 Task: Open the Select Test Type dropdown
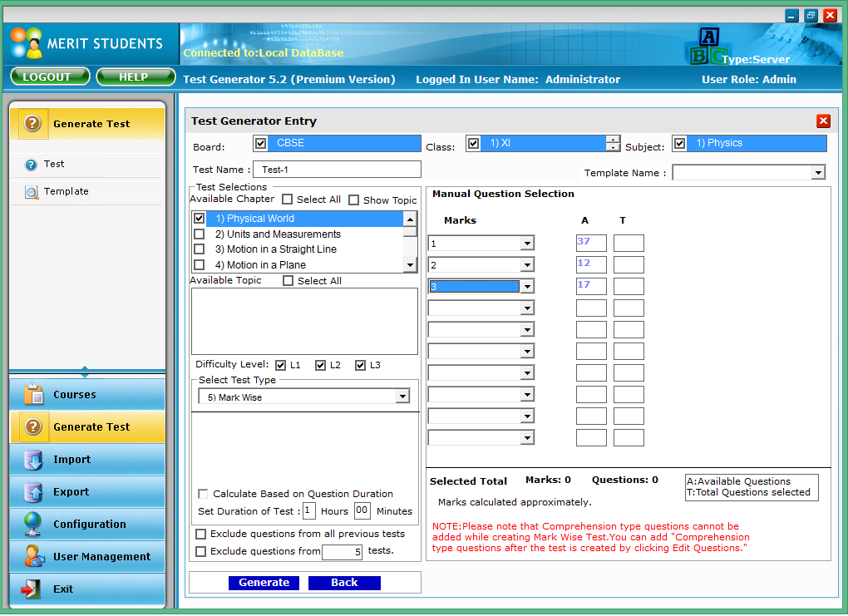point(402,397)
